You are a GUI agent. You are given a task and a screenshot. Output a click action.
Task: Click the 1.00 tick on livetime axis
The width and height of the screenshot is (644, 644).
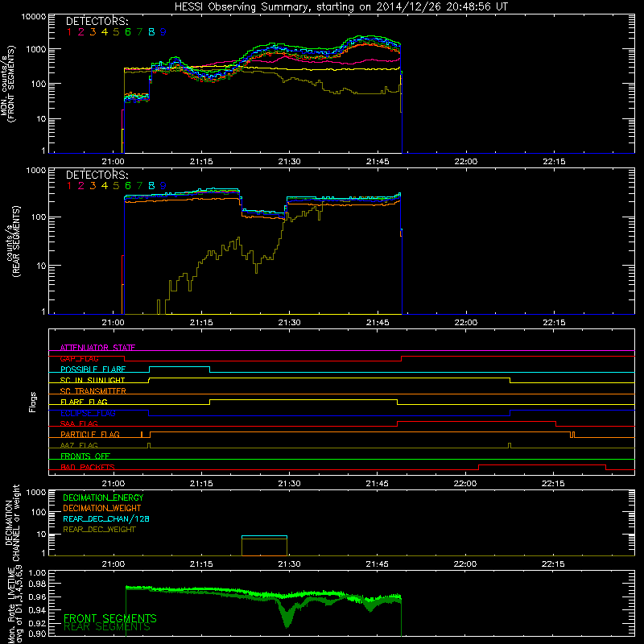[37, 573]
